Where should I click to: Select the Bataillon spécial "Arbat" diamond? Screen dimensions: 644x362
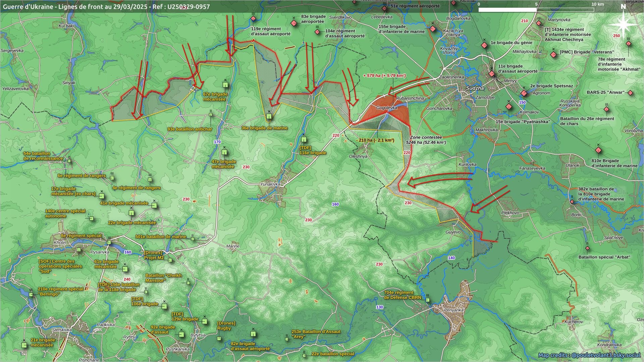coord(587,248)
